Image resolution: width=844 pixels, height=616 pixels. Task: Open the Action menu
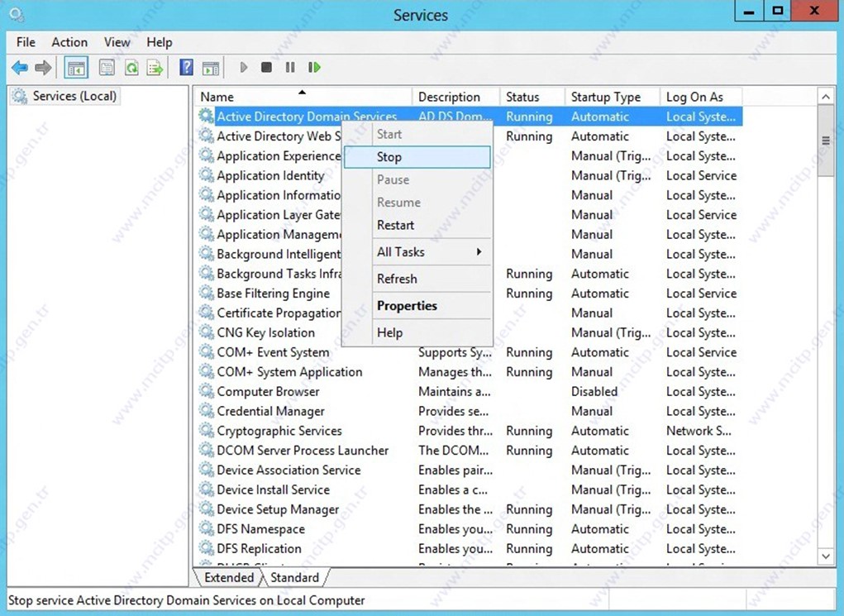(x=69, y=42)
